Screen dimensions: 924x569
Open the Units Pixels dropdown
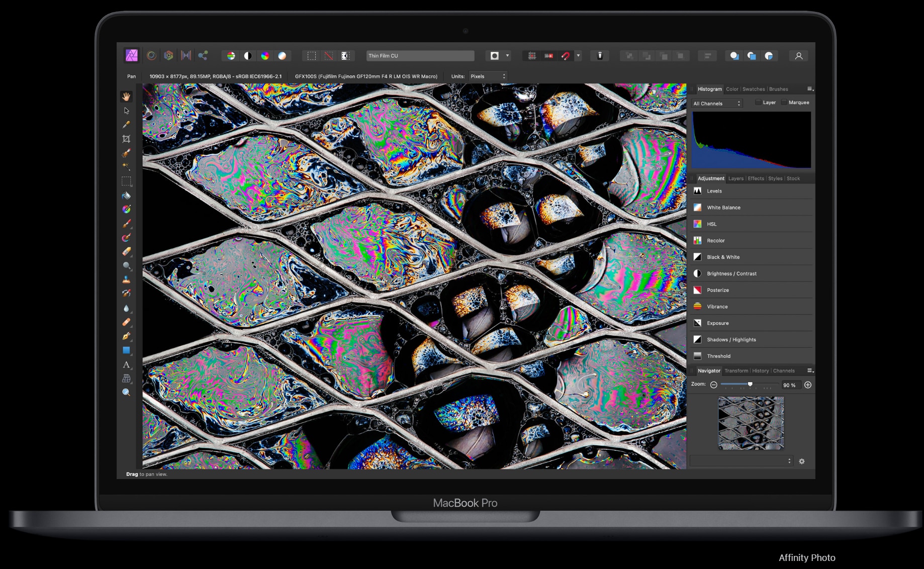pos(487,76)
